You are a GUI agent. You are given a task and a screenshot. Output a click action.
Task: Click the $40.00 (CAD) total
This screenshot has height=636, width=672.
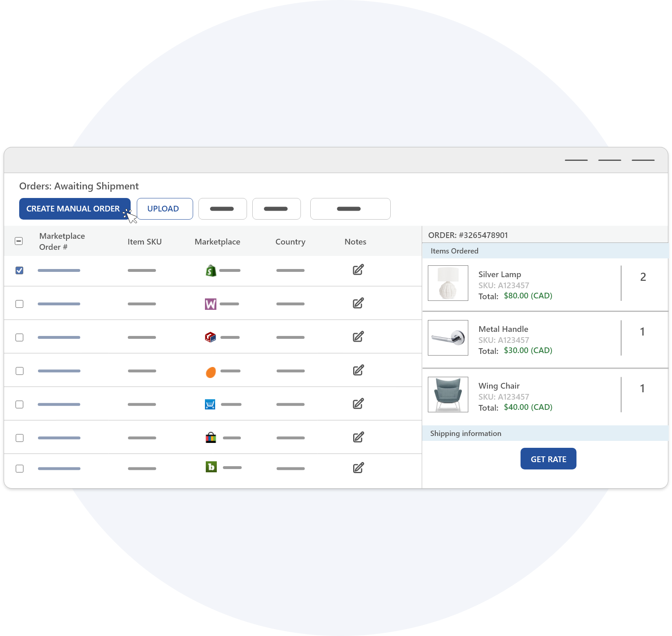coord(528,407)
